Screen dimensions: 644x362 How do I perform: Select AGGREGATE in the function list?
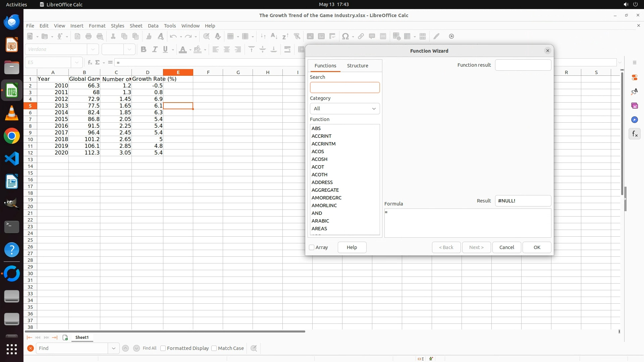tap(325, 190)
